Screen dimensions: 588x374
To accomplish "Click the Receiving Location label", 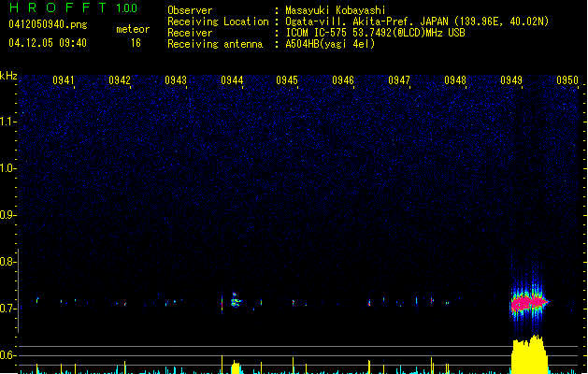I will tap(218, 22).
